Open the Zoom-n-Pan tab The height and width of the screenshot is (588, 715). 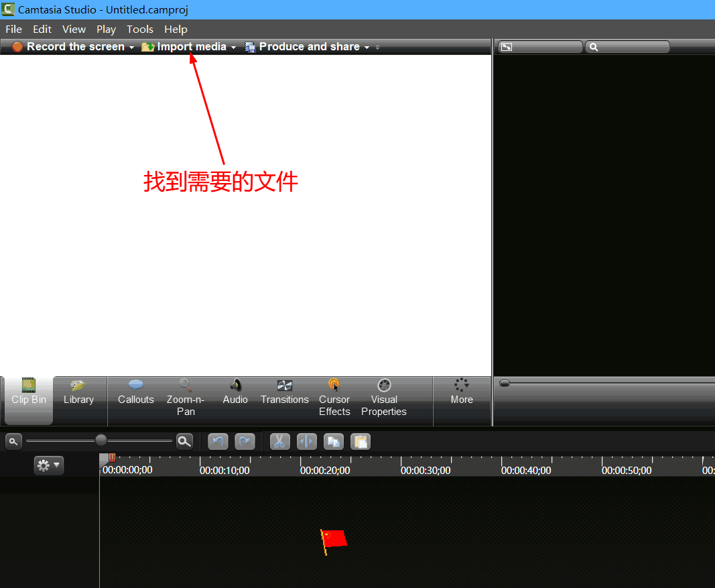[x=186, y=398]
